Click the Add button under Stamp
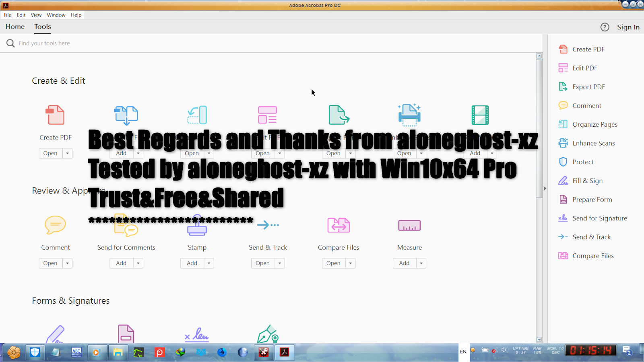Viewport: 644px width, 362px height. 192,263
